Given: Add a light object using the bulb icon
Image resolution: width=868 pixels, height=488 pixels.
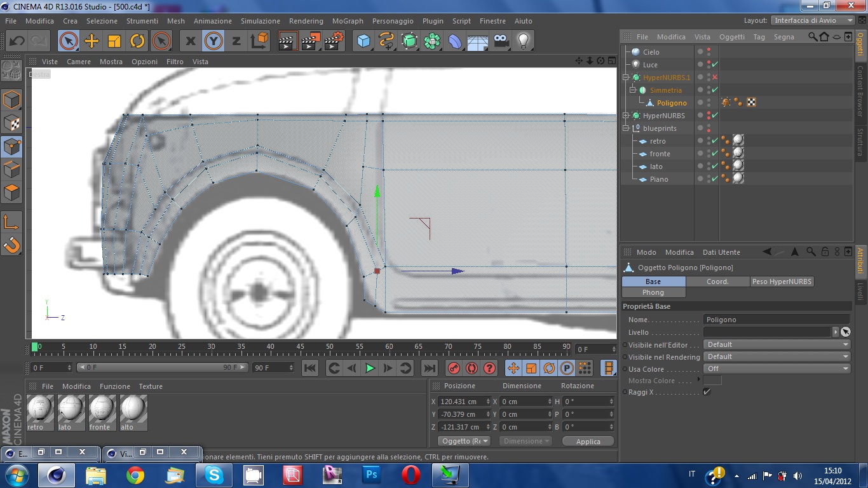Looking at the screenshot, I should pos(523,41).
